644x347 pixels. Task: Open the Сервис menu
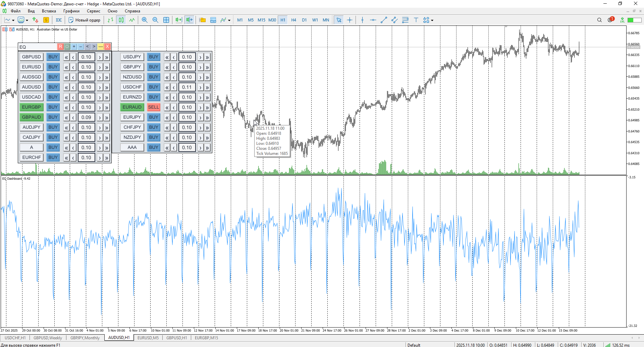click(94, 11)
